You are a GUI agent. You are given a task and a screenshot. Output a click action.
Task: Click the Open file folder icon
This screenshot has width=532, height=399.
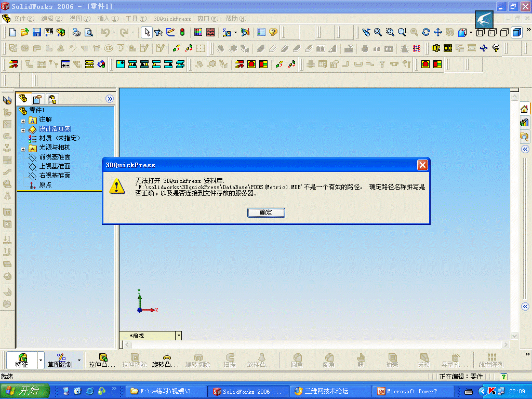coord(24,32)
